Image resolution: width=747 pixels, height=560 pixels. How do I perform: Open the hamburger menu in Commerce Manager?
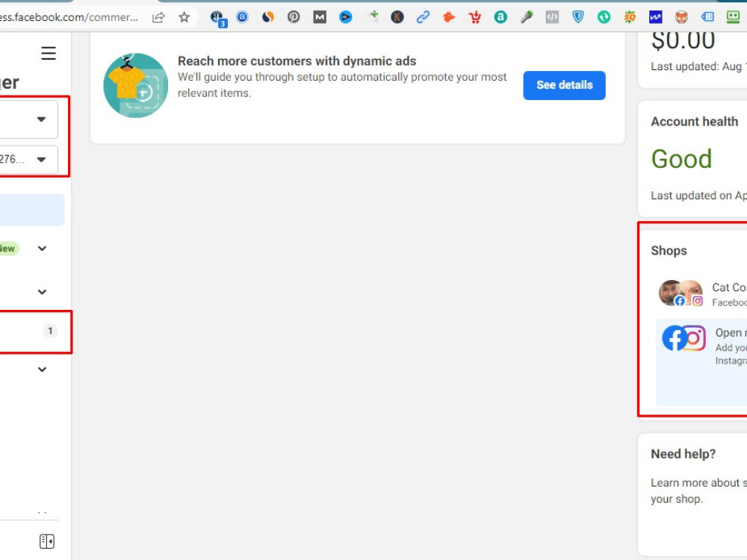pos(48,53)
